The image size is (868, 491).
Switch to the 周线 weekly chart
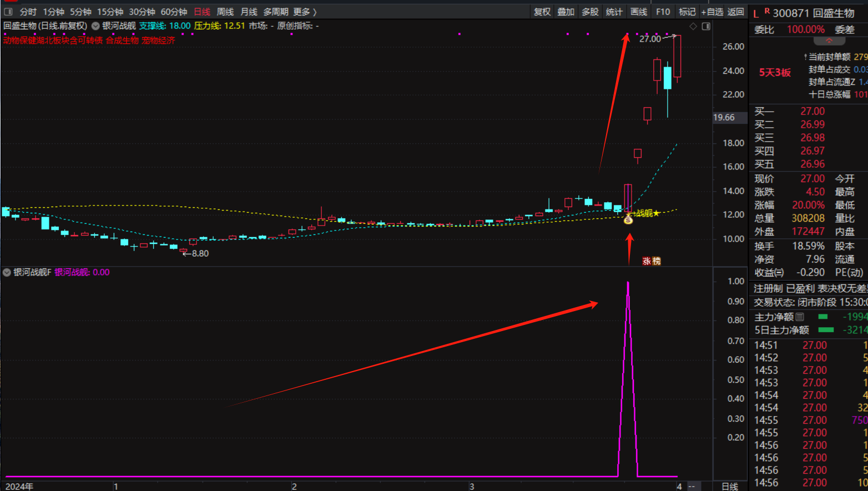(x=225, y=12)
